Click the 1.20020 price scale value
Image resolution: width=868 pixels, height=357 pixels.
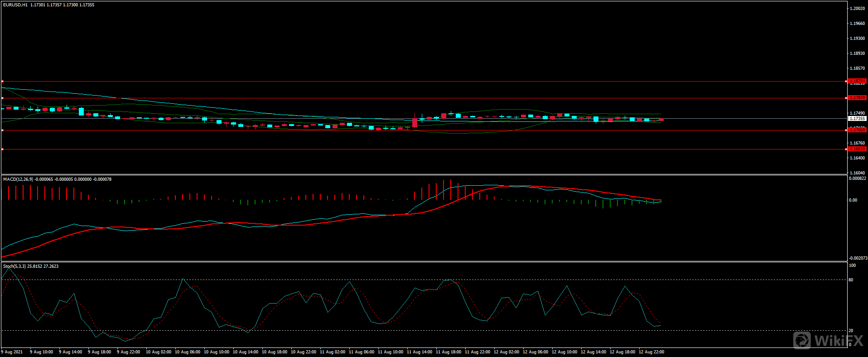coord(857,9)
